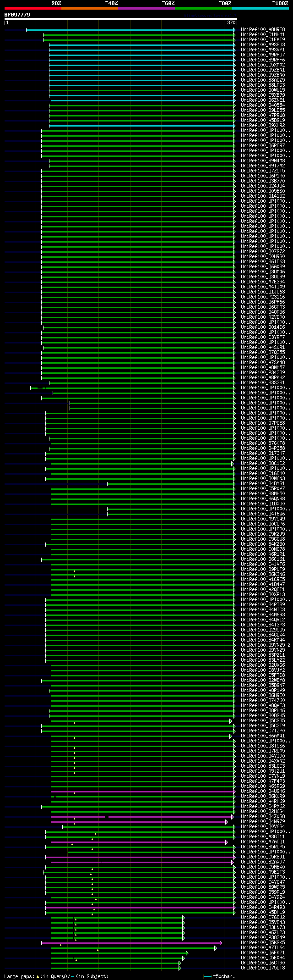Click UniRef100_C4YG47 label
The image size is (293, 980).
pyautogui.click(x=263, y=882)
